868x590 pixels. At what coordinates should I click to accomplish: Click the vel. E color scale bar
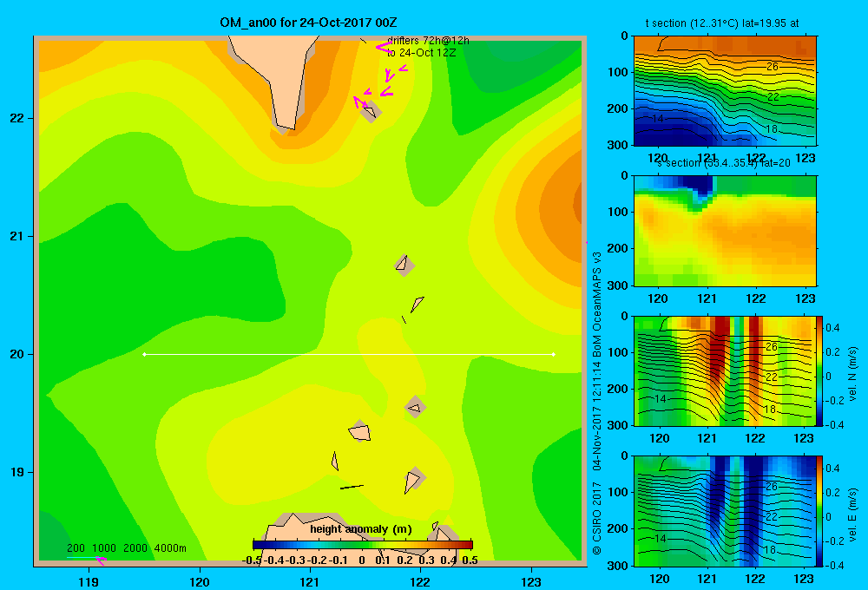click(x=819, y=511)
